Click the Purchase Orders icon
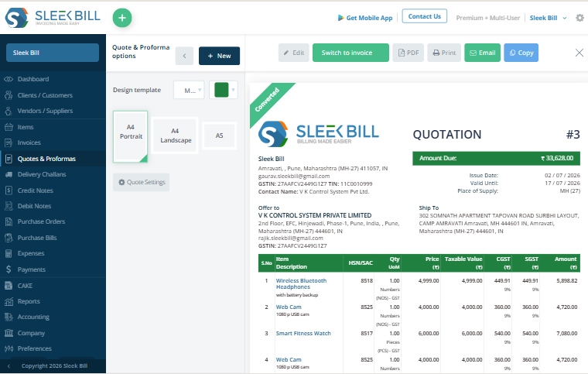This screenshot has height=374, width=588. click(9, 221)
